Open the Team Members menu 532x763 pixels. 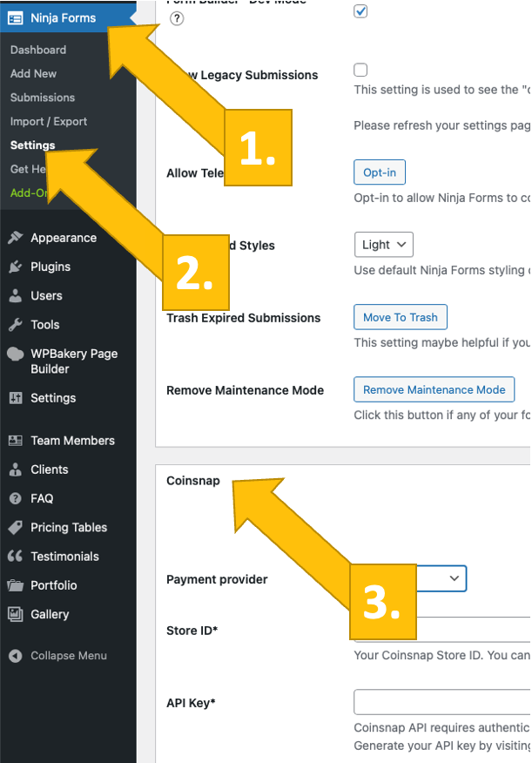point(72,441)
